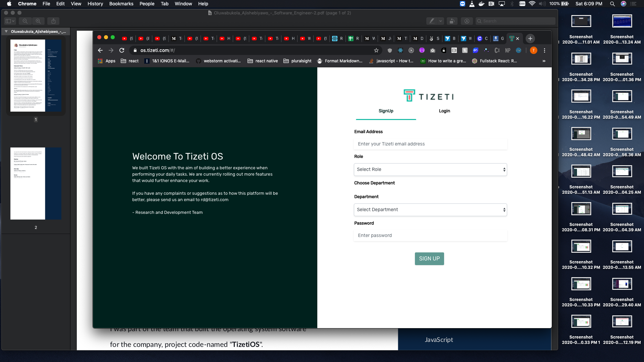Open the react bookmarks folder
This screenshot has height=362, width=644.
130,61
